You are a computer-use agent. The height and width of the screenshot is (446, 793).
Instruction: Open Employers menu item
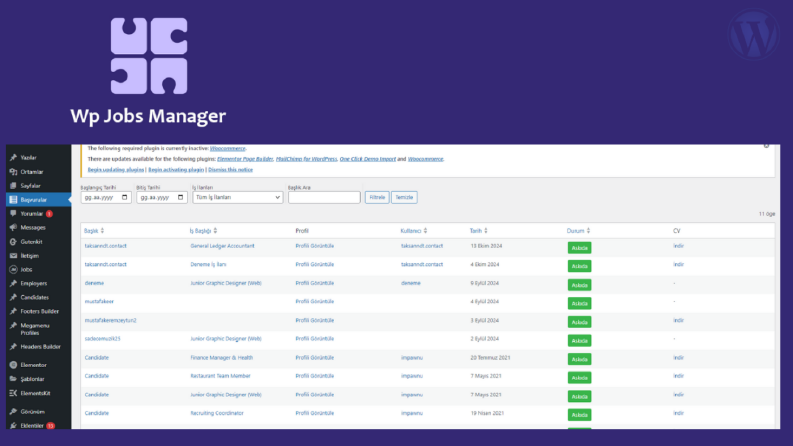(x=34, y=284)
